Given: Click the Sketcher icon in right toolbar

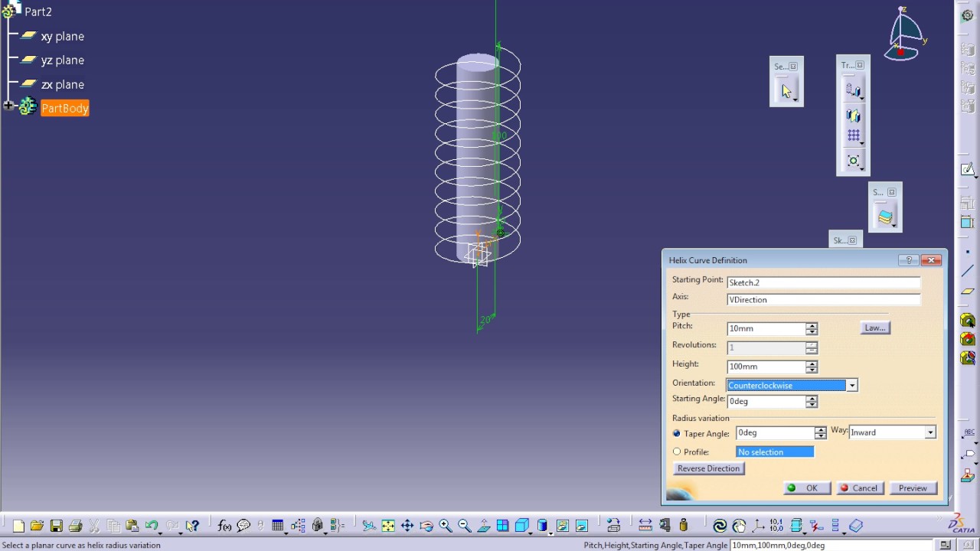Looking at the screenshot, I should 967,169.
